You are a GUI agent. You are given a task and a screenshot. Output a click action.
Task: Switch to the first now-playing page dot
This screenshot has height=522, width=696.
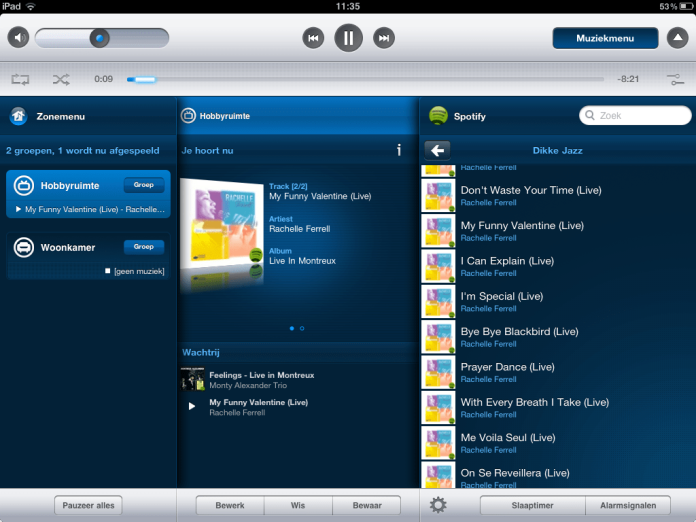[x=292, y=328]
